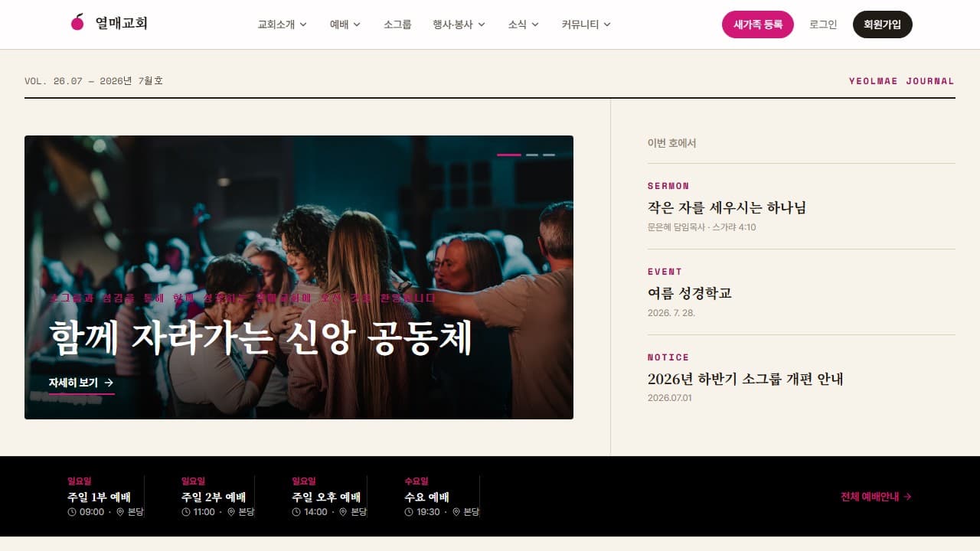This screenshot has height=551, width=980.
Task: Go to the 소그룹 page
Action: [397, 24]
